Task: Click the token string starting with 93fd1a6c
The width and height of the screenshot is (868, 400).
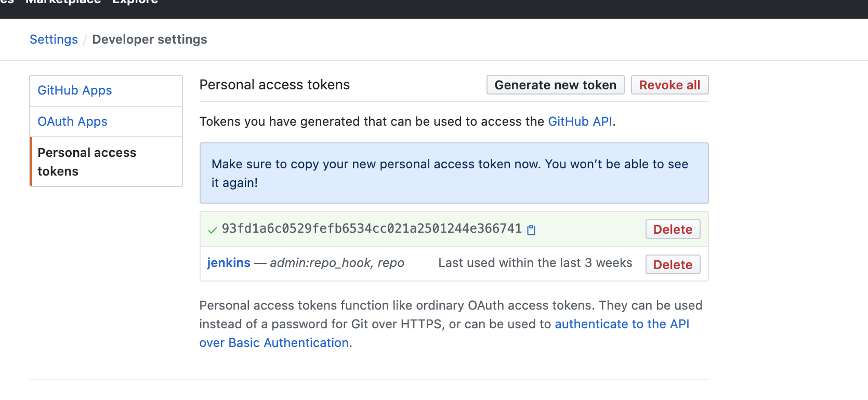Action: point(372,229)
